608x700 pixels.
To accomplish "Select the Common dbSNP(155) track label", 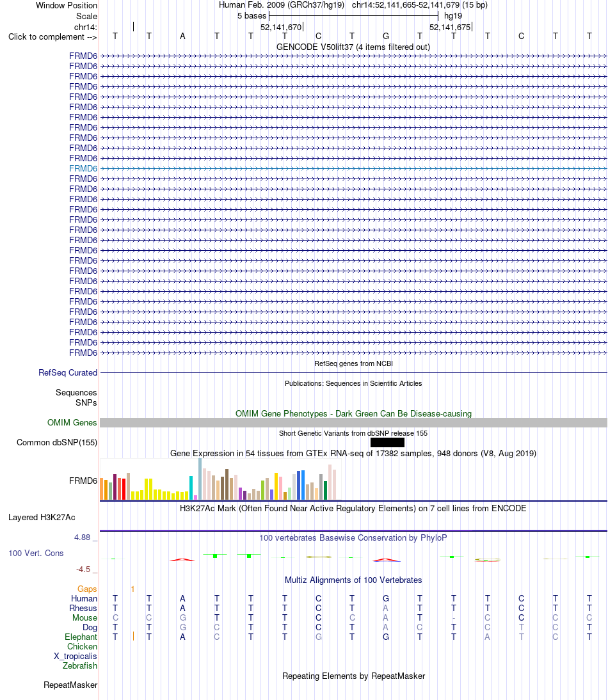I will tap(57, 442).
